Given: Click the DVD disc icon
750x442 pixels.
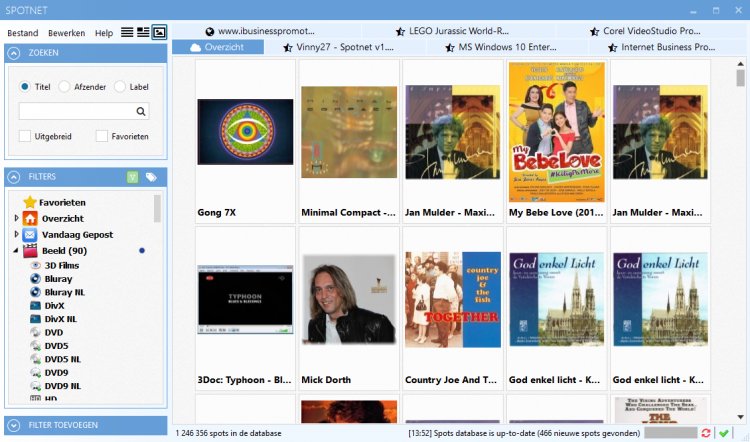Looking at the screenshot, I should point(35,332).
